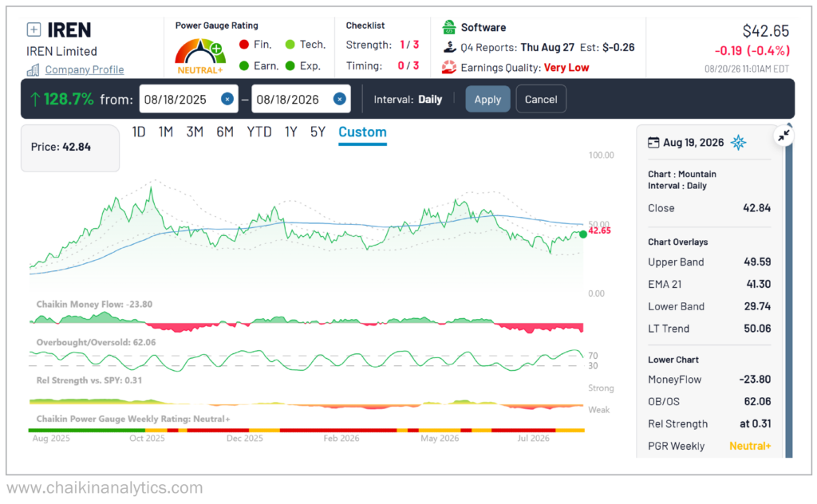Click the Thu Aug 27 report date
Viewport: 817px width, 504px height.
[547, 47]
